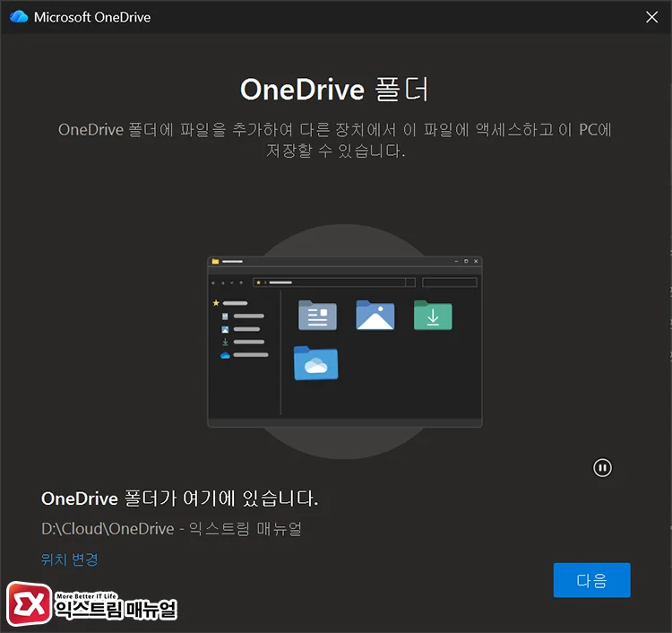Click the OneDrive cloud logo in title bar
This screenshot has width=672, height=633.
click(19, 17)
